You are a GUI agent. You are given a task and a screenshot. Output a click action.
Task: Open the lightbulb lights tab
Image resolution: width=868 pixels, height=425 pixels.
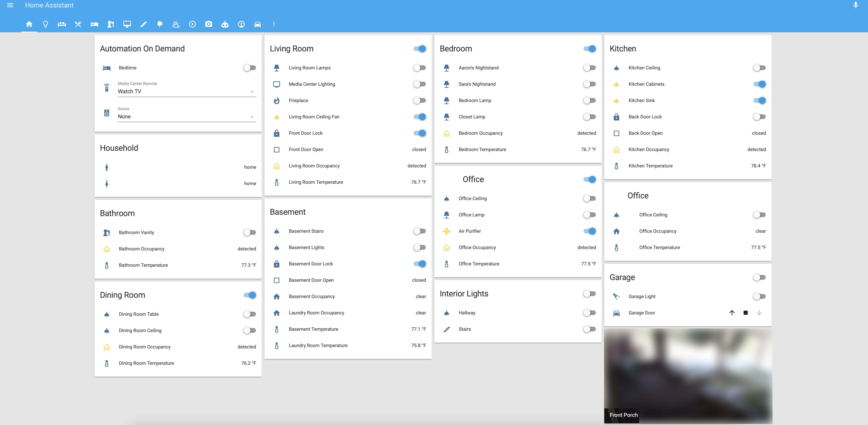[x=46, y=24]
